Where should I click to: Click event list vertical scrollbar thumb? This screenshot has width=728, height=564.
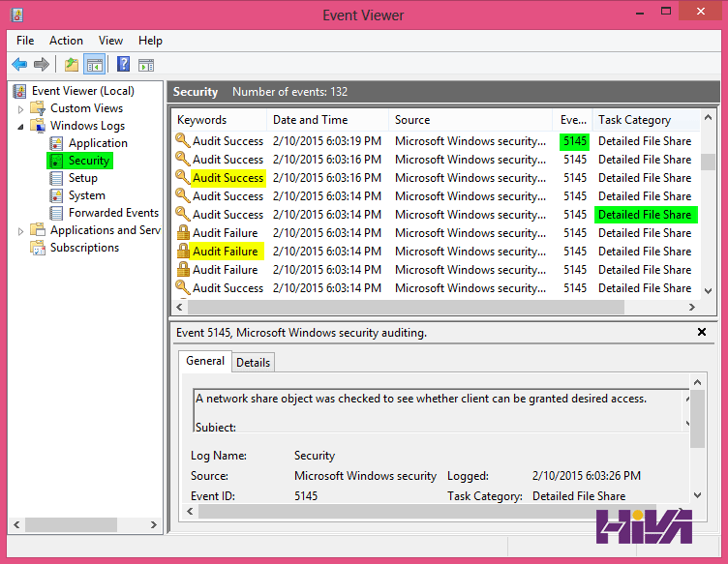708,162
